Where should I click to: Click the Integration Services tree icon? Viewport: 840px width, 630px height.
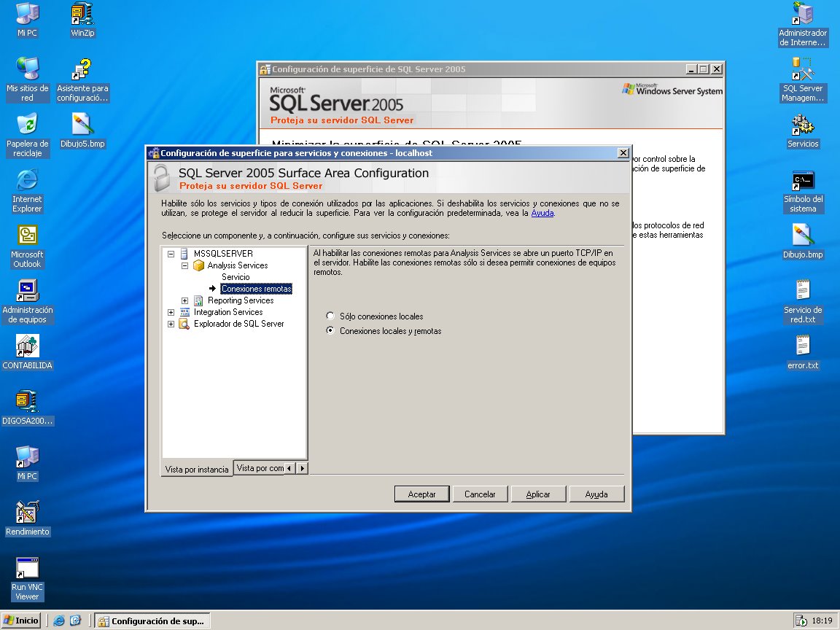184,312
